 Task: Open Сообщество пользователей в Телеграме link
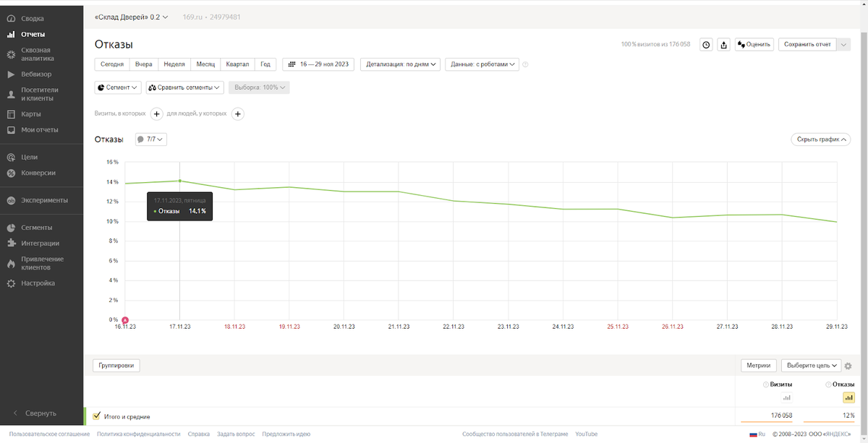coord(515,434)
